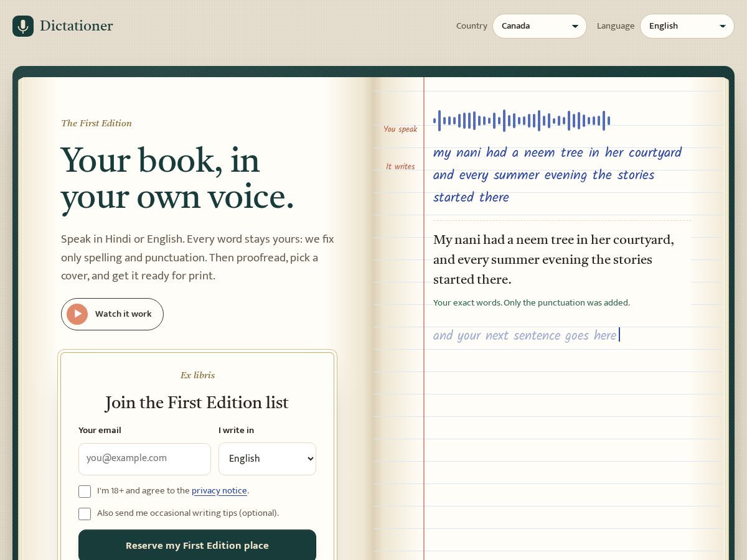This screenshot has height=560, width=747.
Task: Click Reserve my First Edition place button
Action: pos(197,546)
